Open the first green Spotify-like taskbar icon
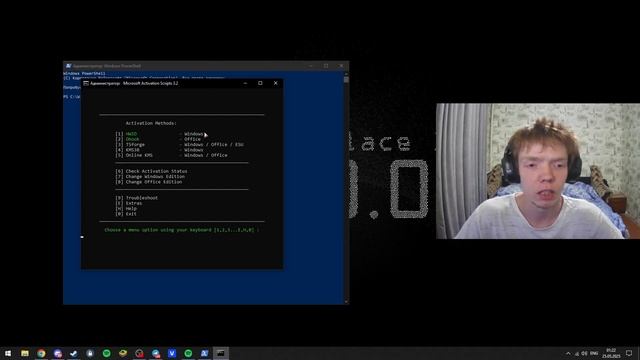 tap(107, 353)
